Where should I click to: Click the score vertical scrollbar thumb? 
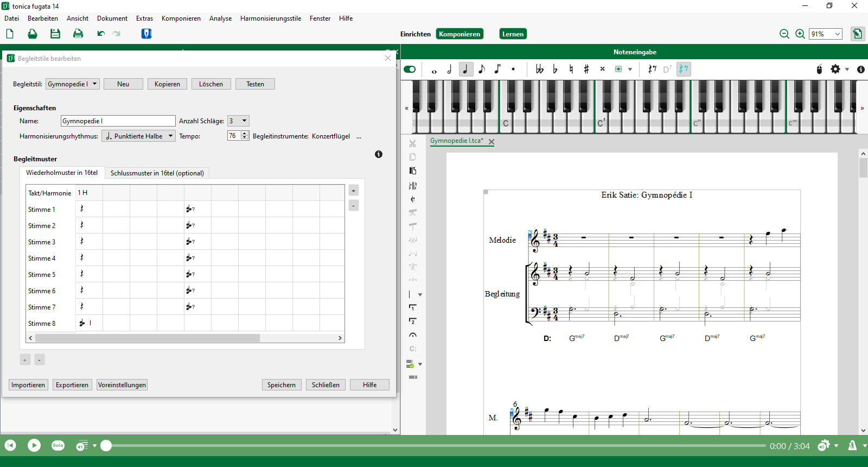click(x=863, y=168)
